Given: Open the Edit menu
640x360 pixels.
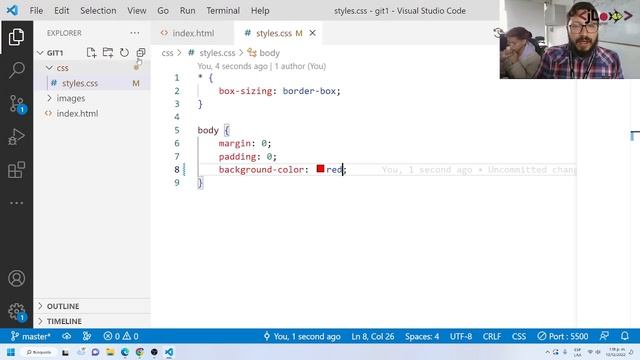Looking at the screenshot, I should (61, 11).
